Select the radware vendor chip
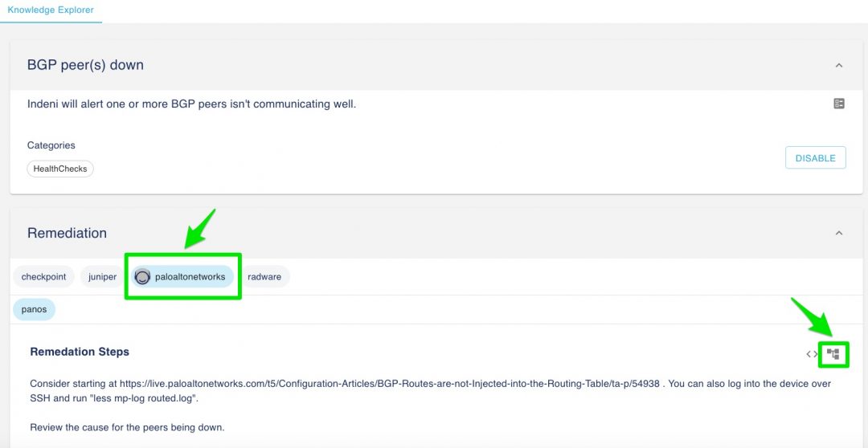 [264, 277]
